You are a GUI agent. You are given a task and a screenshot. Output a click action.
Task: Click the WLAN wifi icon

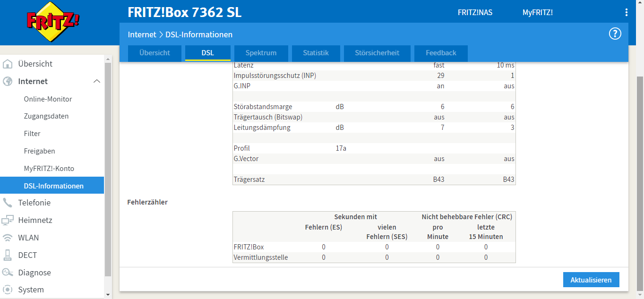(x=8, y=238)
